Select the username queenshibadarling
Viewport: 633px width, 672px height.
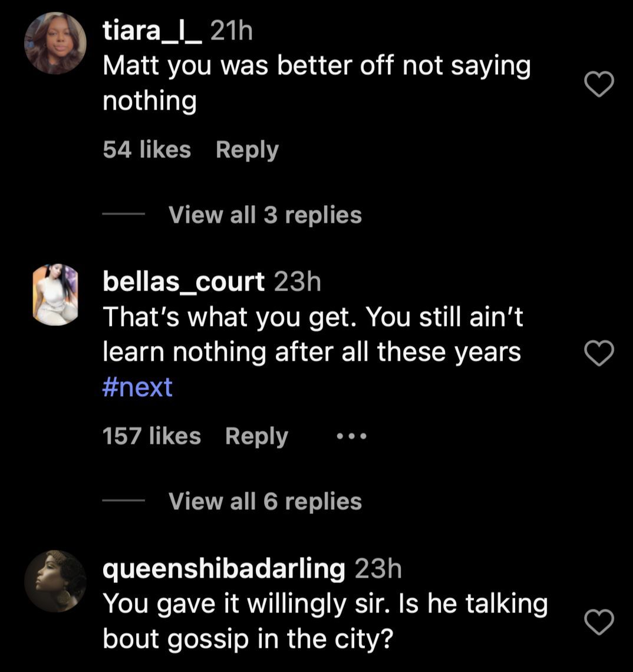[x=224, y=569]
